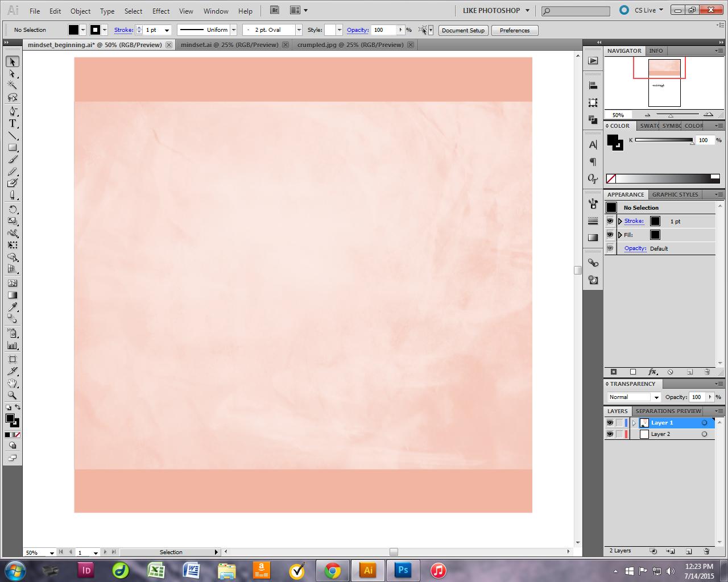This screenshot has height=582, width=728.
Task: Click Stroke link in control bar
Action: pos(123,30)
